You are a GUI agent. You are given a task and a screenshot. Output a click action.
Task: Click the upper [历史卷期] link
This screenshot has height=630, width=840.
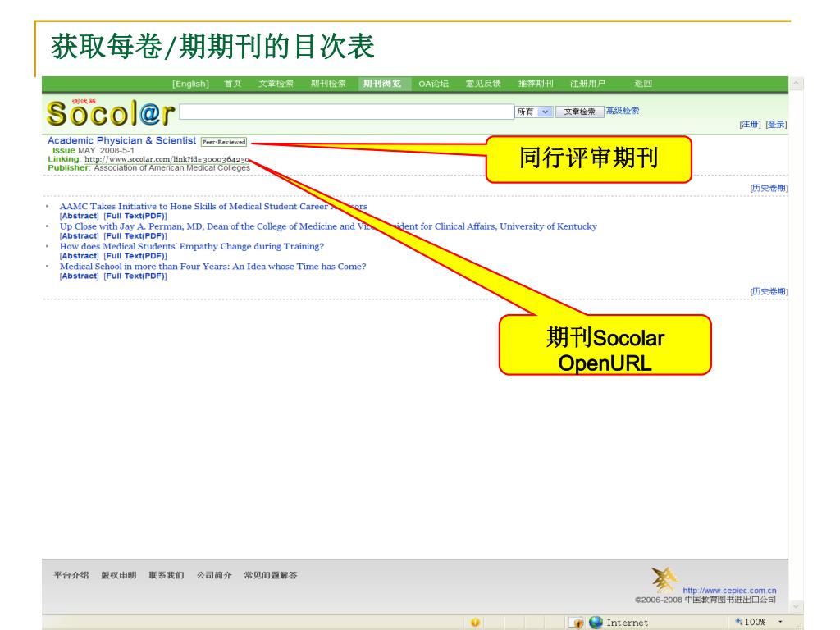769,188
